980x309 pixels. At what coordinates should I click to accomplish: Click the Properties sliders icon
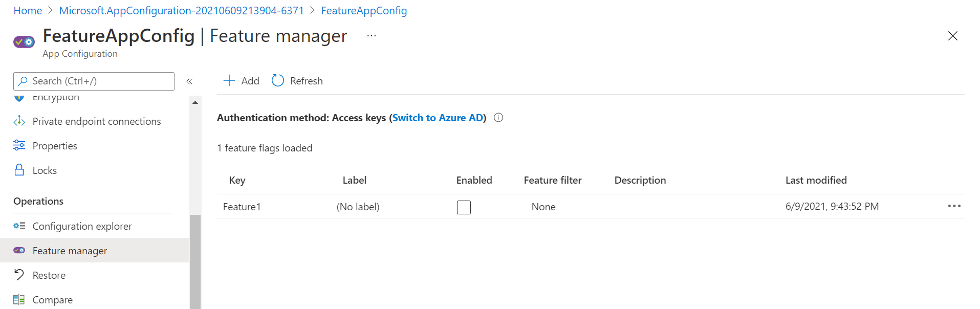(x=19, y=146)
